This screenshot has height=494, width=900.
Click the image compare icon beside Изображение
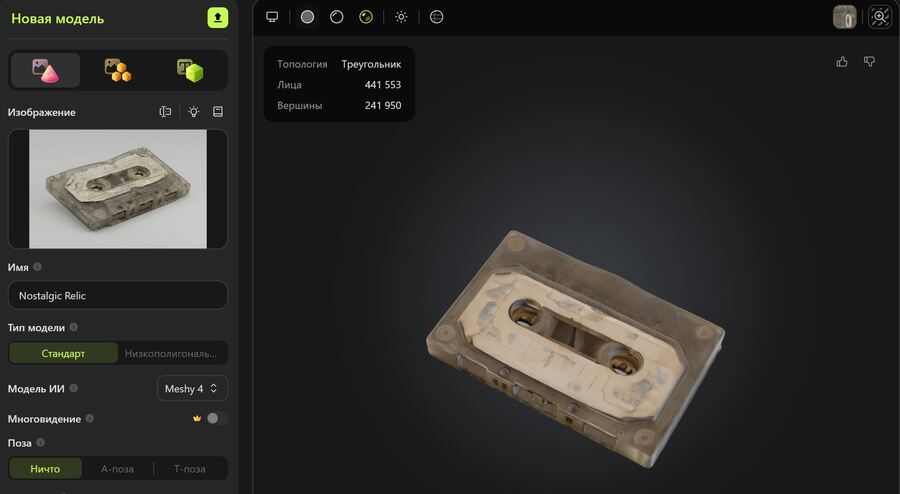click(165, 112)
